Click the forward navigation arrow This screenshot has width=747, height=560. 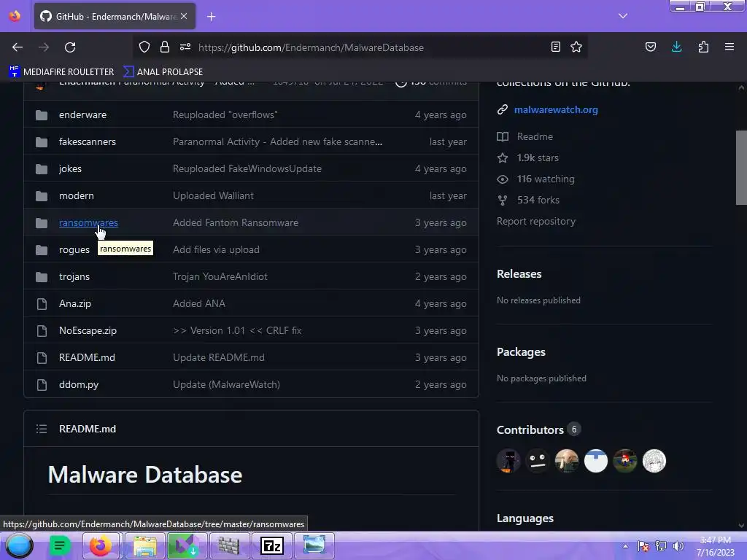pos(44,47)
